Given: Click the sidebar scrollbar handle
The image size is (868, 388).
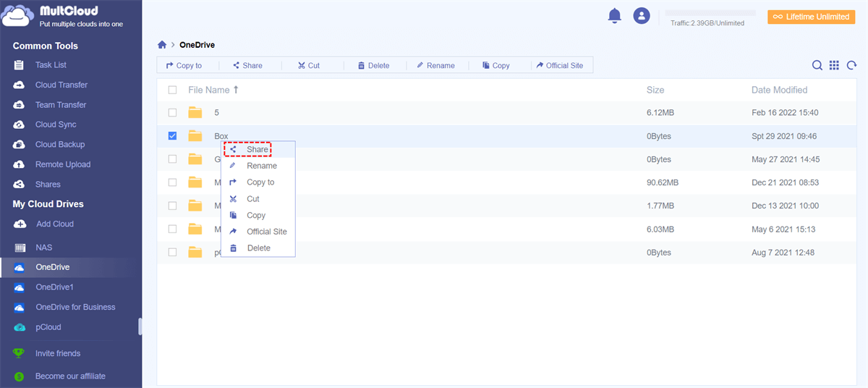Looking at the screenshot, I should [x=140, y=326].
